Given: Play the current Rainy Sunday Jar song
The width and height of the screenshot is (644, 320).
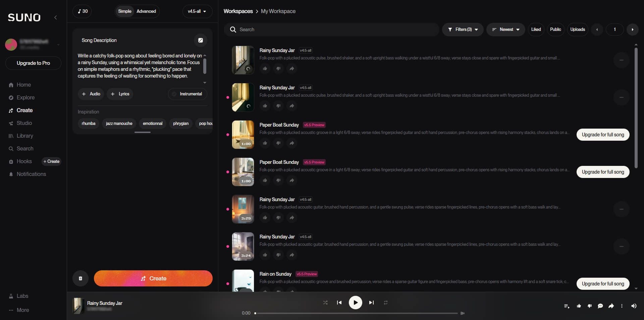Looking at the screenshot, I should click(x=356, y=303).
